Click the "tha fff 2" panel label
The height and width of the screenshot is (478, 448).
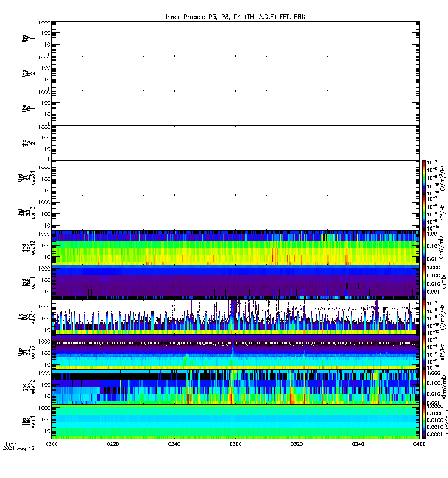point(29,73)
